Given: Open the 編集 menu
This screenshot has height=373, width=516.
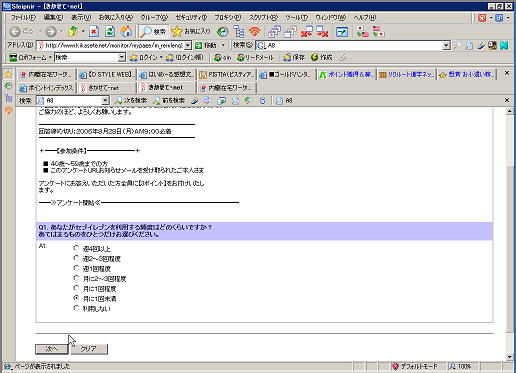Looking at the screenshot, I should pyautogui.click(x=53, y=17).
